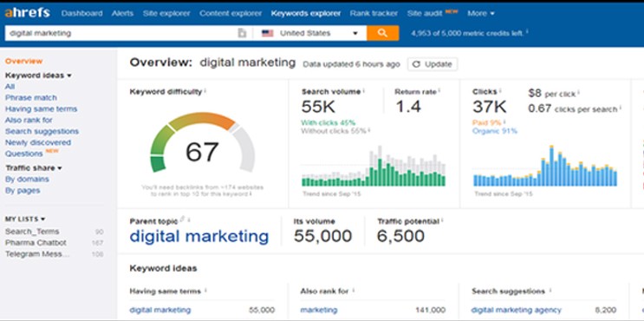Click the Update button
The image size is (644, 321).
pyautogui.click(x=432, y=64)
